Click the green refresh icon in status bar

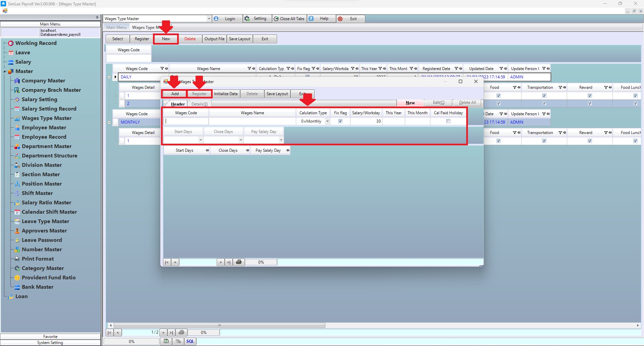point(166,341)
